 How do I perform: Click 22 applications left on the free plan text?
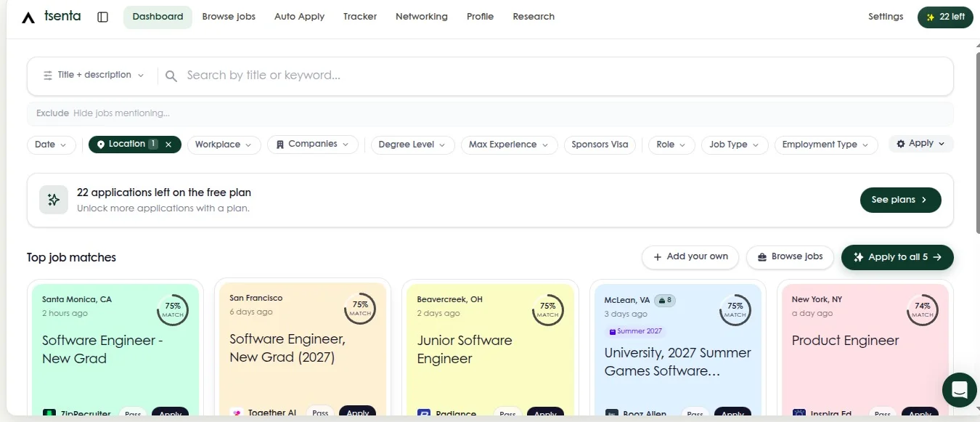[x=164, y=192]
